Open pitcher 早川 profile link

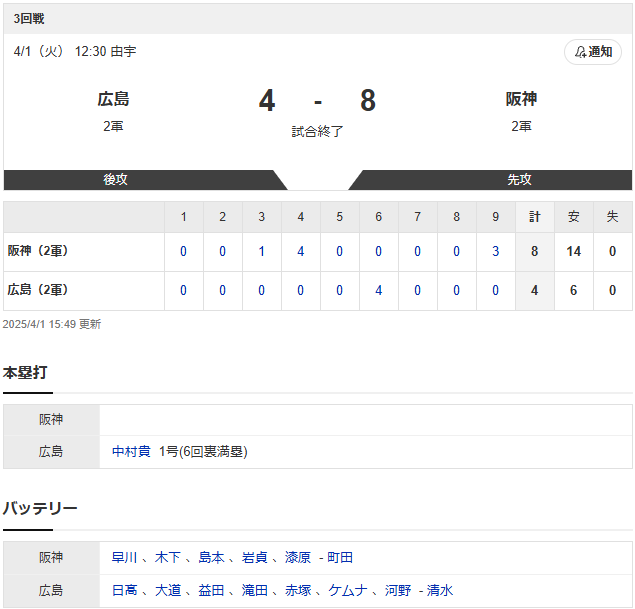pyautogui.click(x=124, y=558)
